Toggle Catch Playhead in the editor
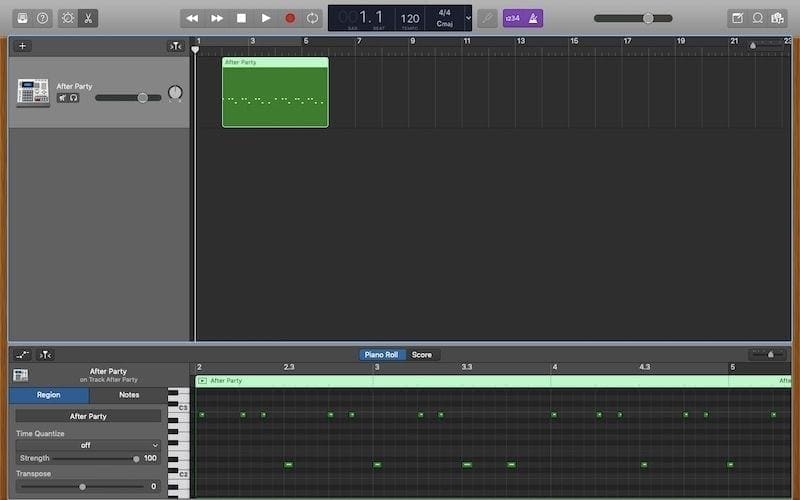The width and height of the screenshot is (800, 500). point(45,355)
